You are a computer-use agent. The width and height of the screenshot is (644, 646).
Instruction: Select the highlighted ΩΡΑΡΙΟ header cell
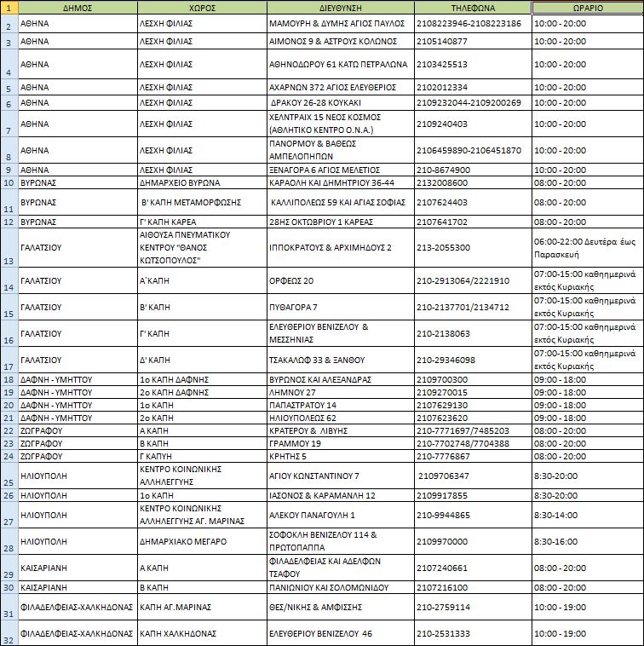pos(586,7)
